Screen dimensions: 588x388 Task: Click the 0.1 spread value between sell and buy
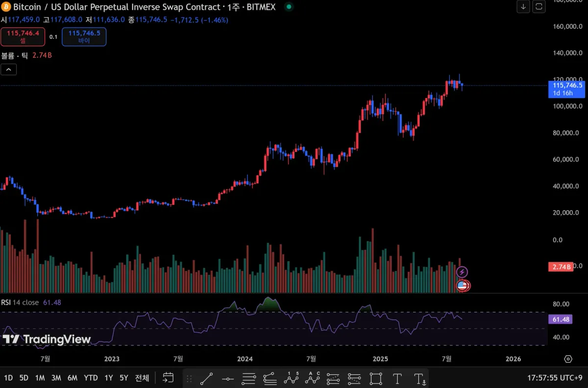pyautogui.click(x=53, y=37)
